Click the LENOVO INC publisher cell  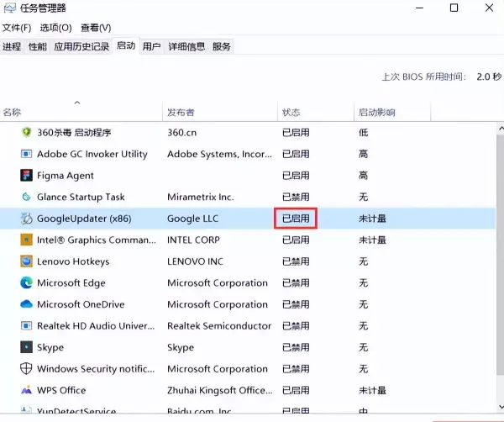click(195, 261)
